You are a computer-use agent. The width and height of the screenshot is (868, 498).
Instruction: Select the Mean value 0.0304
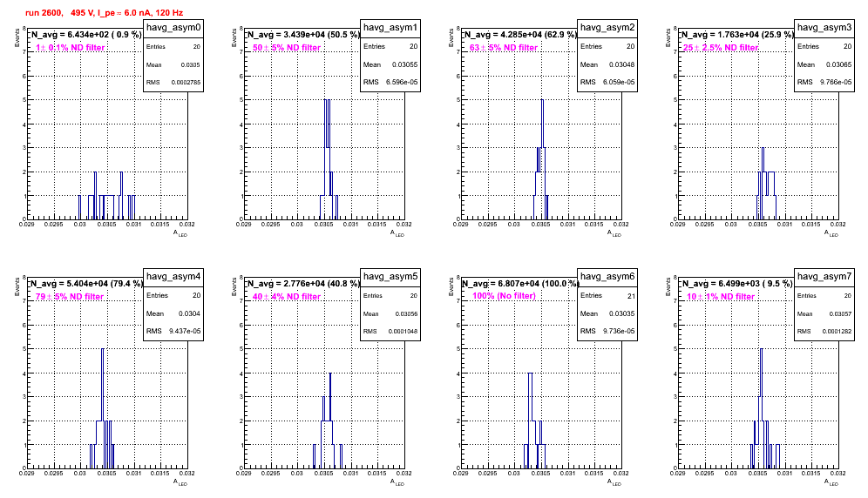[189, 313]
